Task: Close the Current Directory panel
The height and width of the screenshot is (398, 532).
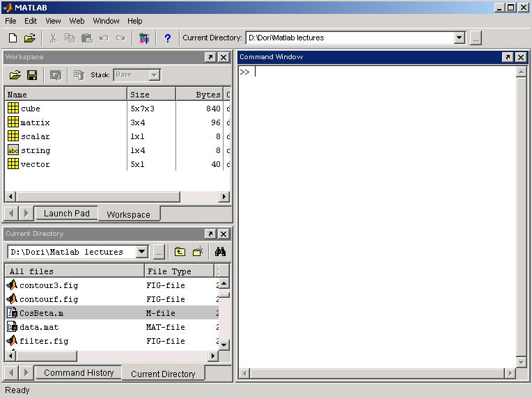Action: 224,234
